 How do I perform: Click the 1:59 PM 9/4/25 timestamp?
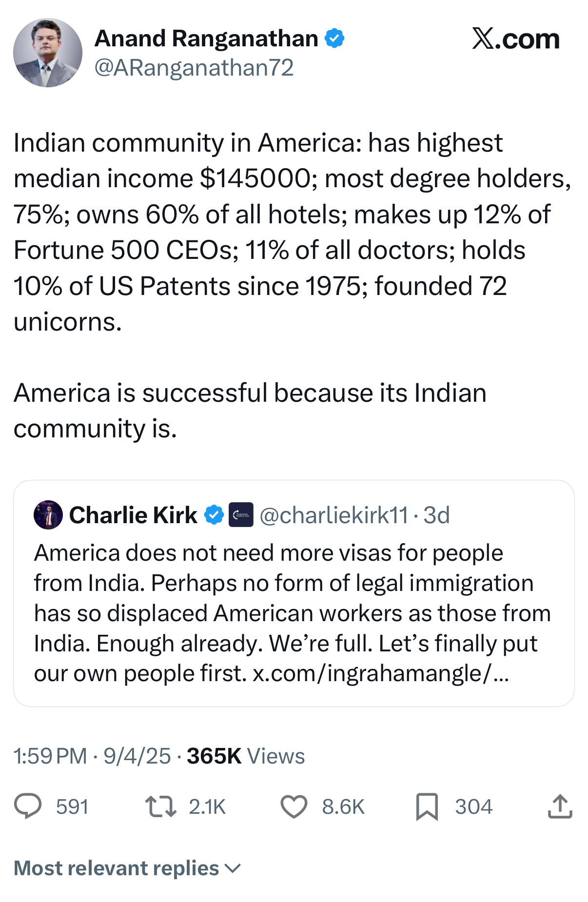pyautogui.click(x=92, y=756)
